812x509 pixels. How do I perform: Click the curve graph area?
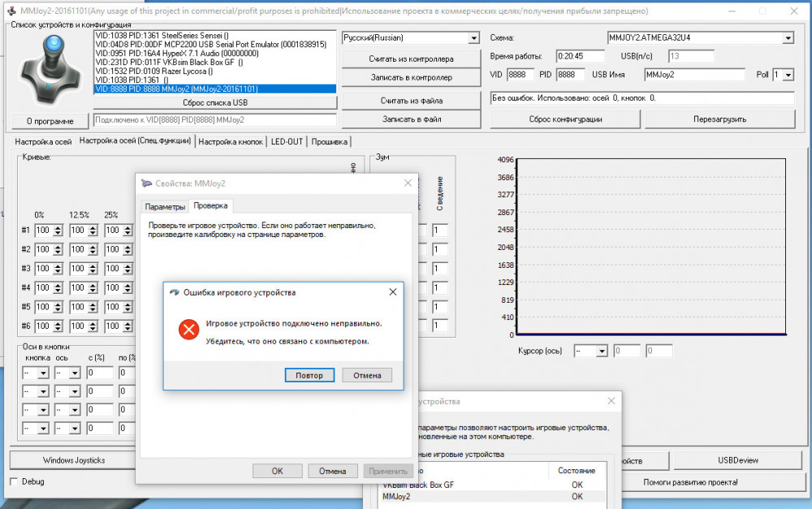coord(651,247)
